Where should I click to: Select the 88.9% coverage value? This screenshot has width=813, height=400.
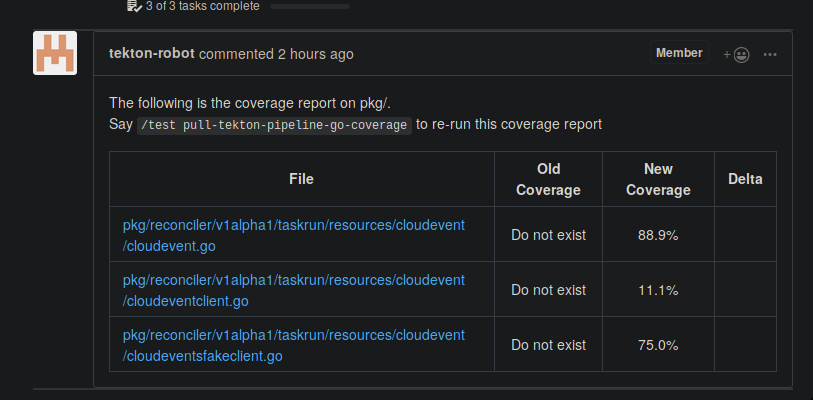[x=658, y=236]
